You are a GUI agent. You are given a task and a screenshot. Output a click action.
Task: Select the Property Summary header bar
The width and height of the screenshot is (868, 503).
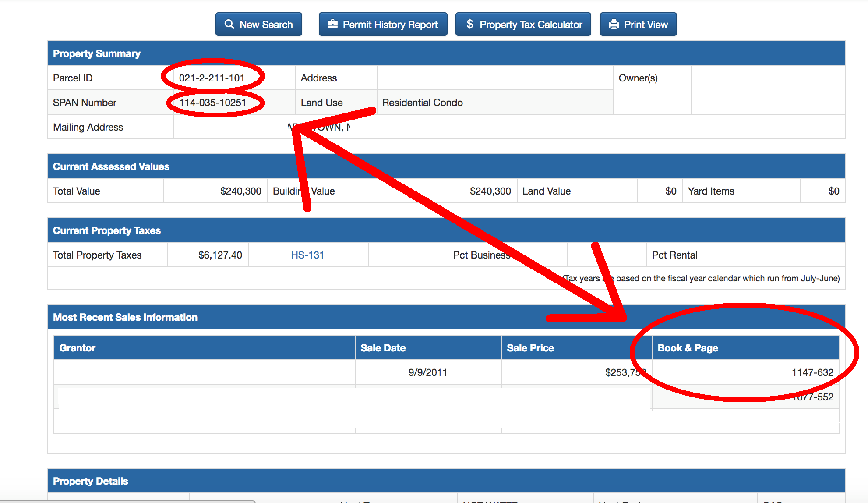(97, 53)
